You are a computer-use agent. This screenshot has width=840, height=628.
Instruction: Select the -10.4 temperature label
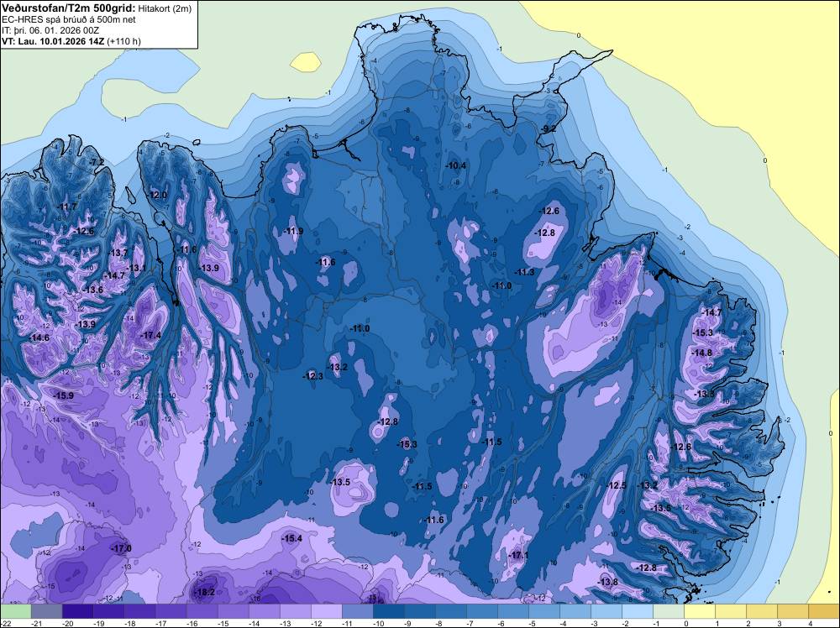[x=456, y=166]
